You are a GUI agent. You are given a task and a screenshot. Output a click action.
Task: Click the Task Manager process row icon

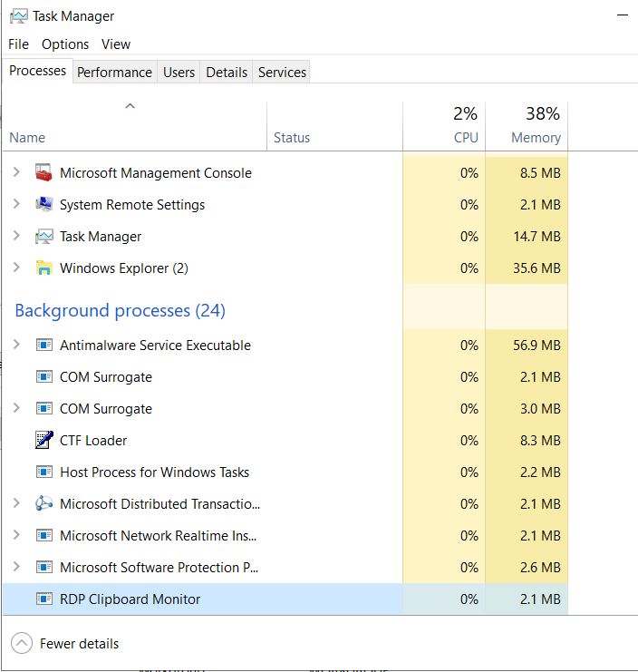point(43,236)
